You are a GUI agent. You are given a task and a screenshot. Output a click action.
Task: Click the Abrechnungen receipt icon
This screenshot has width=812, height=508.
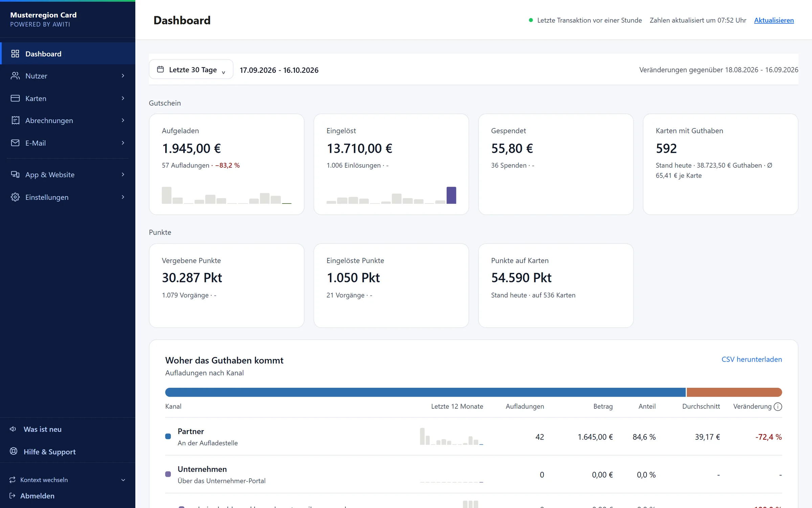coord(15,120)
